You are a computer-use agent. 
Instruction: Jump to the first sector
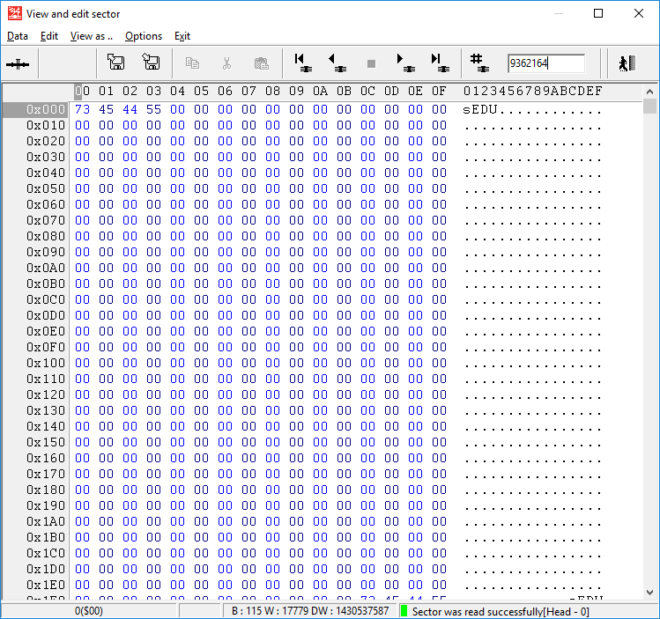tap(302, 63)
